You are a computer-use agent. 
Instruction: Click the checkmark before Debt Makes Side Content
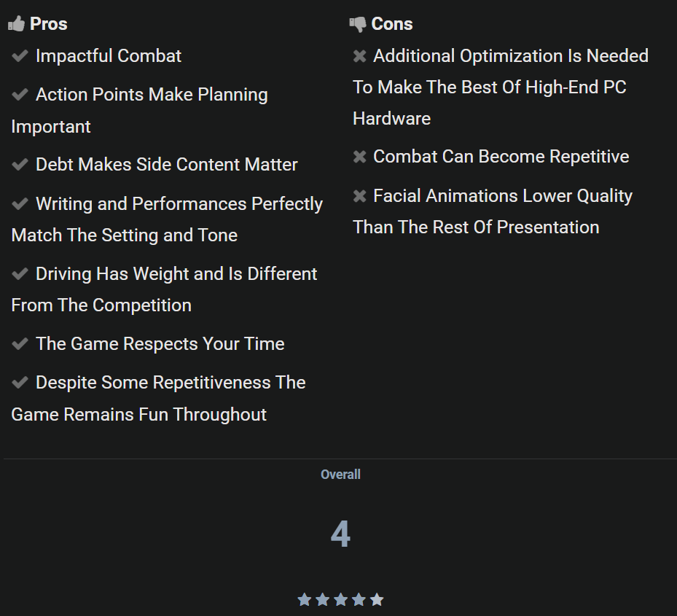pyautogui.click(x=20, y=165)
